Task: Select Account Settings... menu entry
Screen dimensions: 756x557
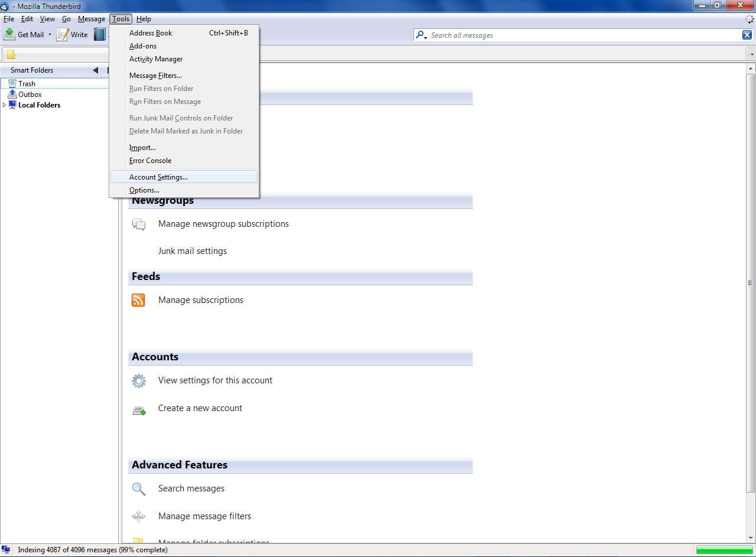Action: [x=184, y=177]
